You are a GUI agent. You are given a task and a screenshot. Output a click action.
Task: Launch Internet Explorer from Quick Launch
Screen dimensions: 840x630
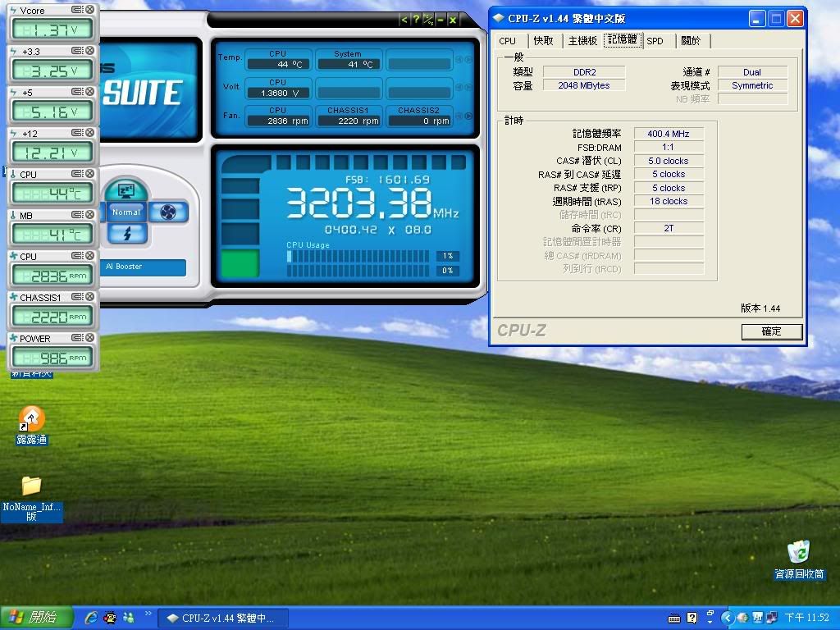point(92,619)
